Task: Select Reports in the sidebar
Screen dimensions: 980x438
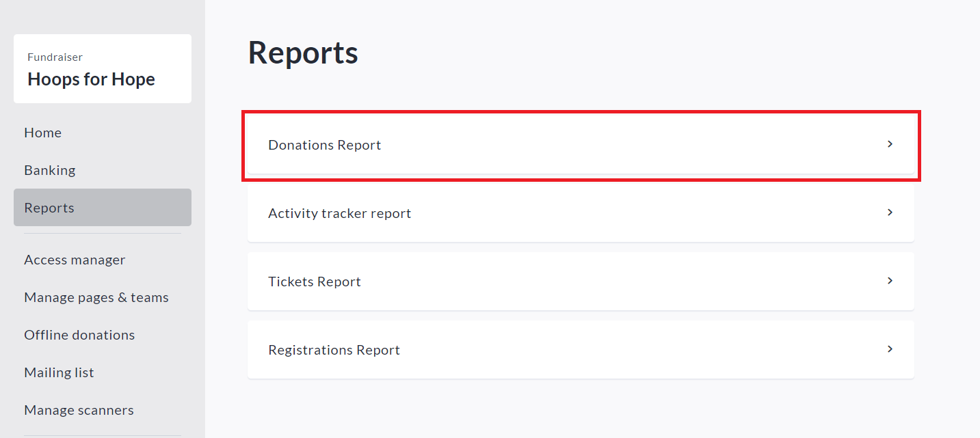Action: pos(49,207)
